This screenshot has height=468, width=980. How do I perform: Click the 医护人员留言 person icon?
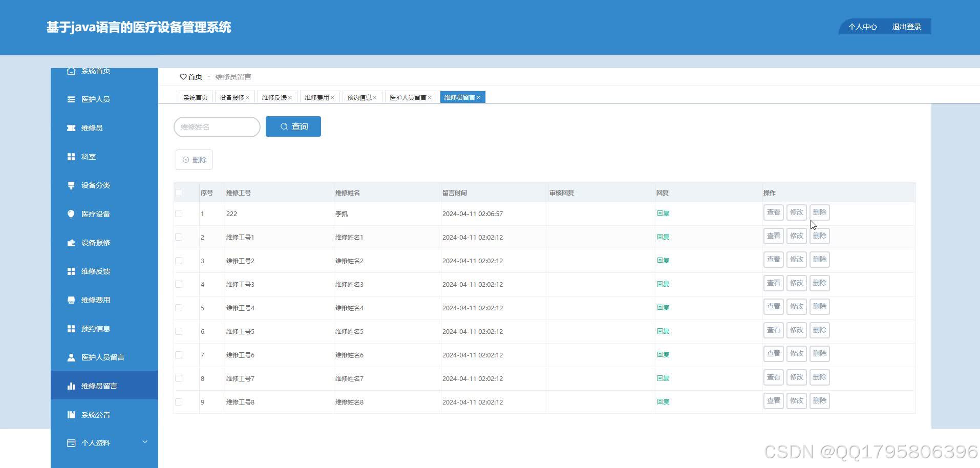point(71,357)
